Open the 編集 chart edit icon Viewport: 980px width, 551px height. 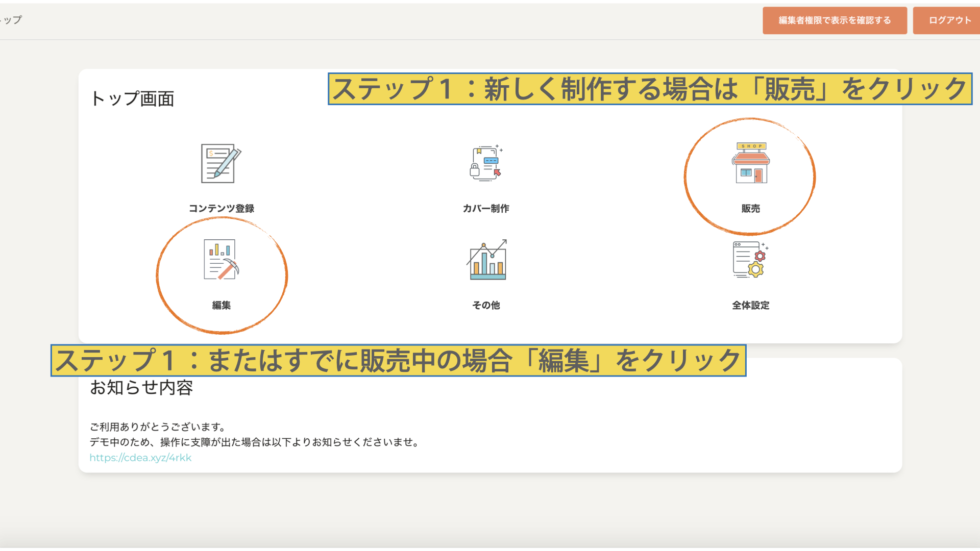221,260
